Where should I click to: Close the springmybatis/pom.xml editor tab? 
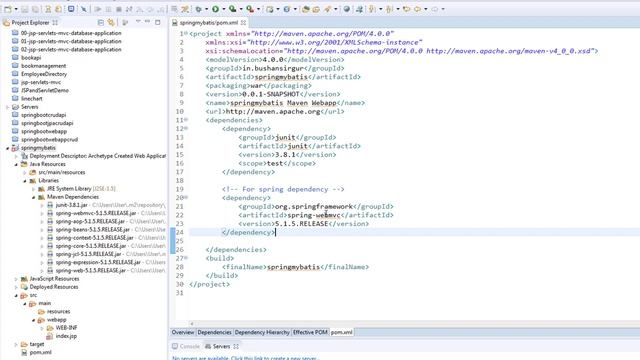tap(243, 22)
